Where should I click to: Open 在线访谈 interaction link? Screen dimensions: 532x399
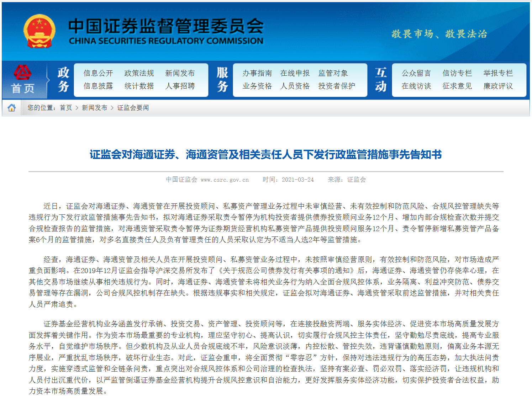pos(416,86)
